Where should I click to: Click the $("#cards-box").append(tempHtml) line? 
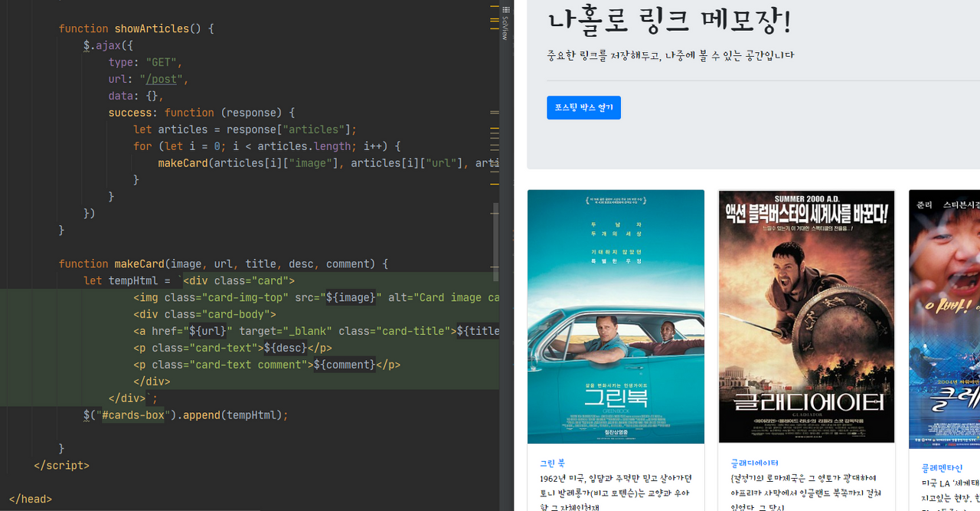[186, 415]
